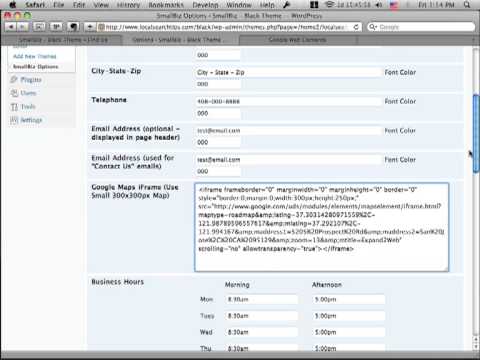Screen dimensions: 480x360
Task: Go back with Safari back arrow
Action: [x=11, y=27]
